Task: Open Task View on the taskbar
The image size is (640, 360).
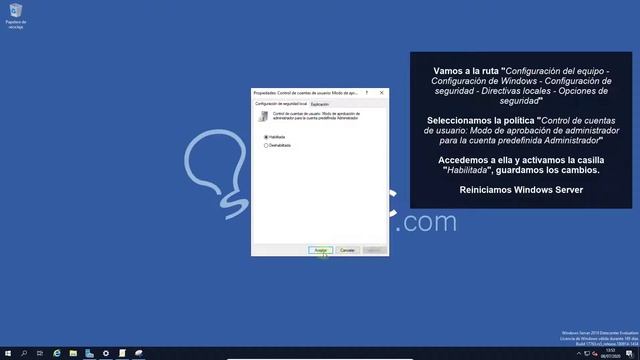Action: point(40,353)
